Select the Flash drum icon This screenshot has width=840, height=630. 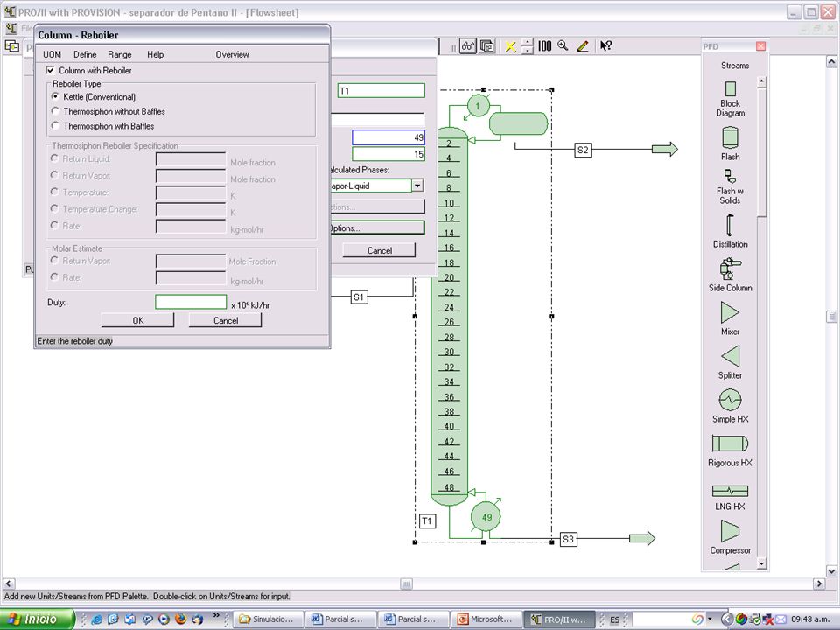730,137
